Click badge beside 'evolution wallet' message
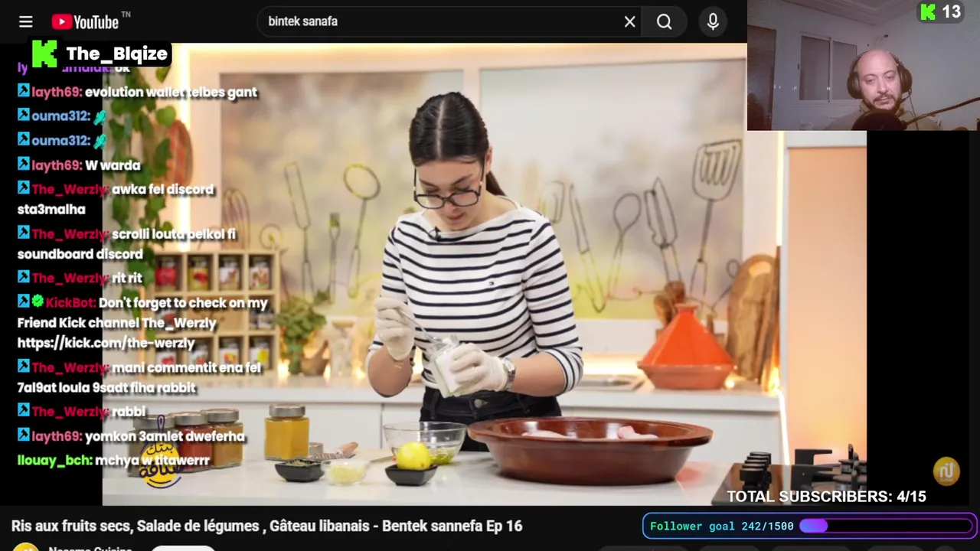The image size is (980, 551). (x=24, y=91)
